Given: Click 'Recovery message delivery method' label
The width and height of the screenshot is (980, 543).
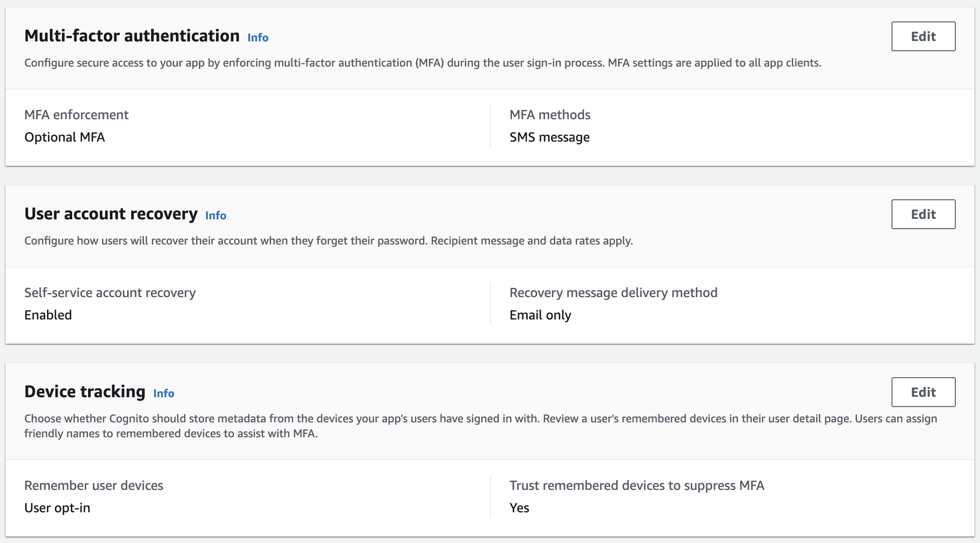Looking at the screenshot, I should [613, 292].
